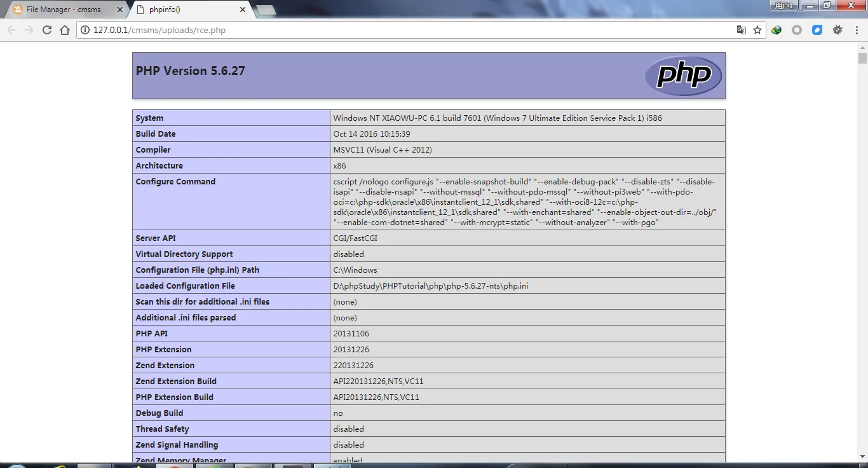This screenshot has width=868, height=468.
Task: Bookmark this page with star icon
Action: pyautogui.click(x=757, y=30)
